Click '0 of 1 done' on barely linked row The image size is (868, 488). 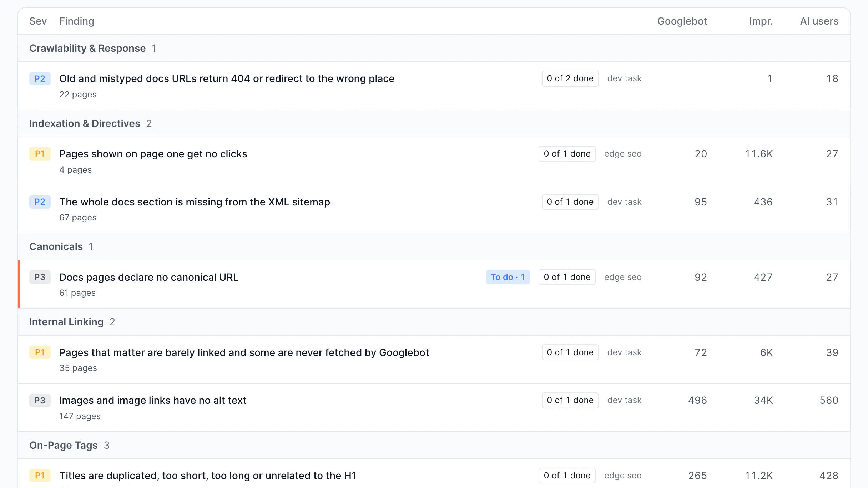tap(570, 352)
